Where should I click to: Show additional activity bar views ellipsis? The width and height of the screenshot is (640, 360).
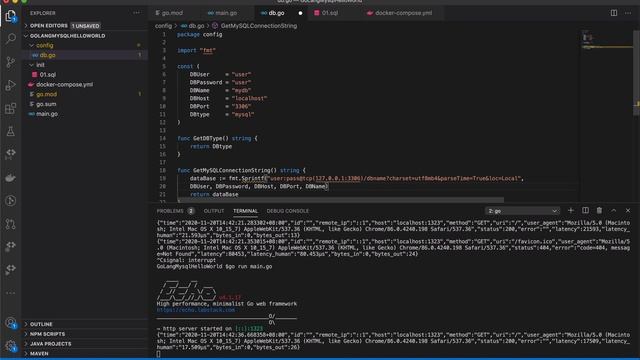(x=11, y=293)
